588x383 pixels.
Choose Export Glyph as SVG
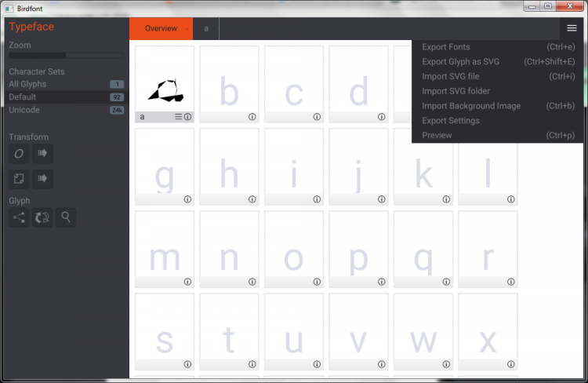pos(498,61)
